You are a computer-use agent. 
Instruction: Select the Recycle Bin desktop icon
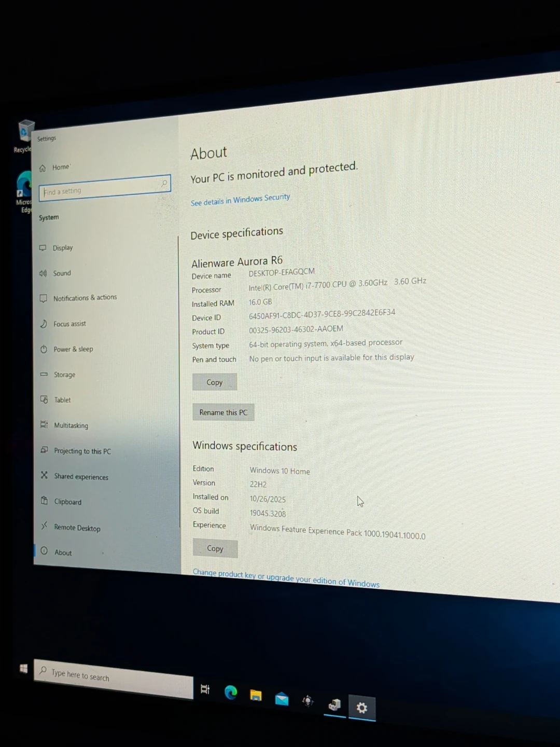coord(24,136)
